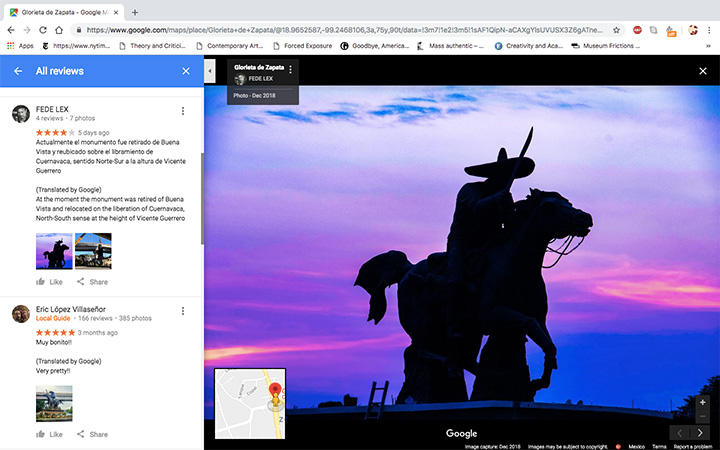The image size is (720, 450).
Task: Click the minimap with the red pin
Action: [x=250, y=404]
